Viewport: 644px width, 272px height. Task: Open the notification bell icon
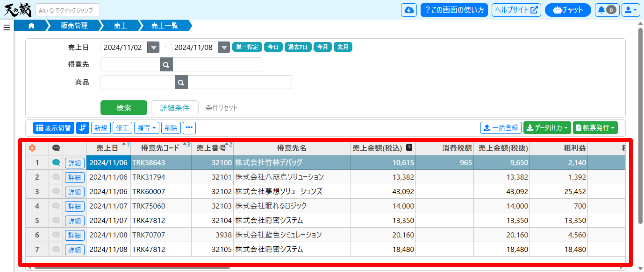607,10
